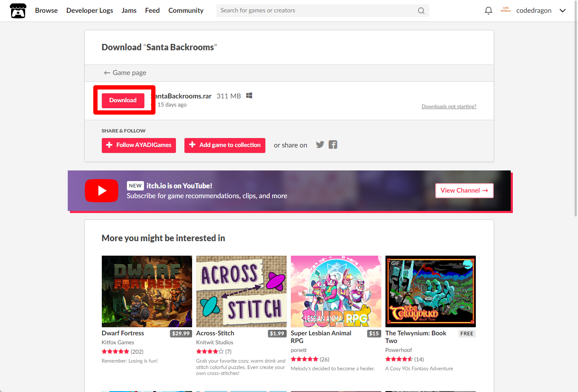Open the Dwarf Fortress title link
This screenshot has width=578, height=392.
[123, 333]
